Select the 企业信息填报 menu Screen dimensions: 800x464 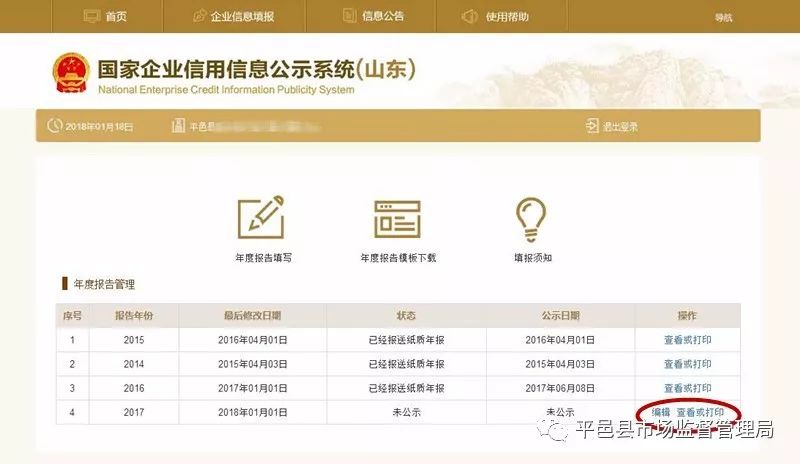[x=242, y=17]
